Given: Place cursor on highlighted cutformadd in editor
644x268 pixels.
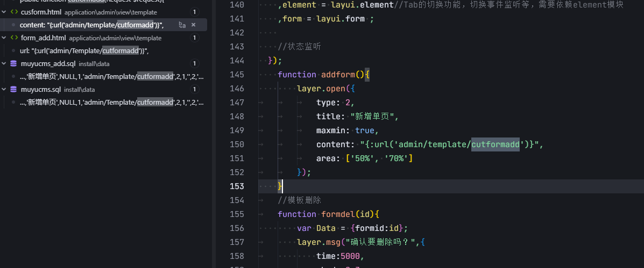Looking at the screenshot, I should click(495, 144).
